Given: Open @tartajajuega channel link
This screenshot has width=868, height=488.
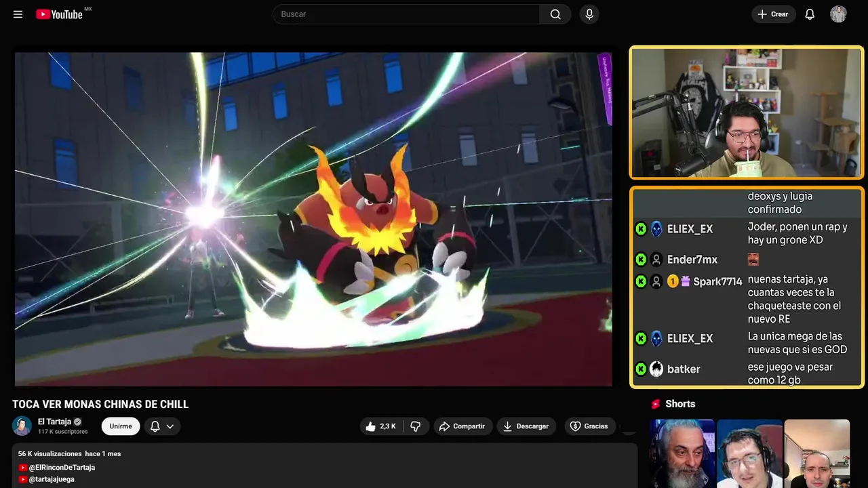Looking at the screenshot, I should (x=52, y=479).
